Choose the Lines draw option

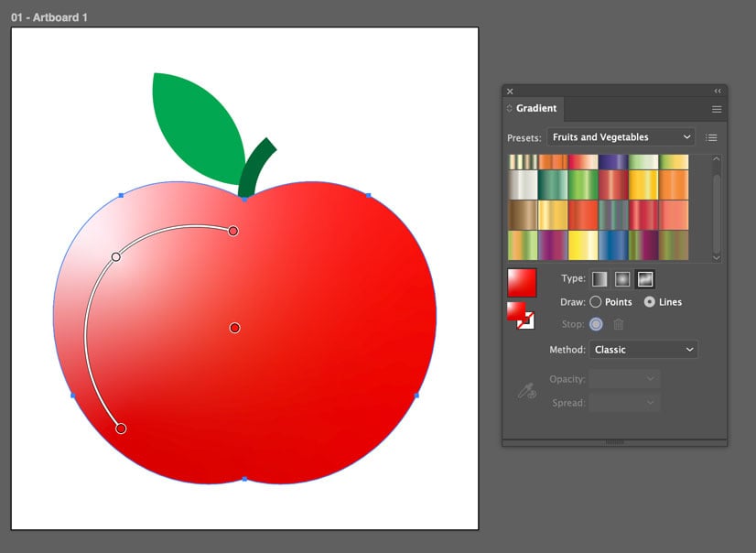650,302
